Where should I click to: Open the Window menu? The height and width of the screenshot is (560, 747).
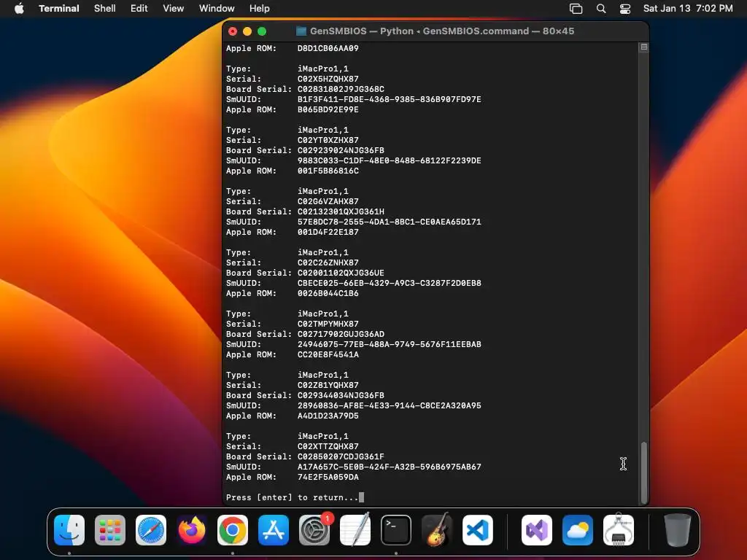click(x=217, y=9)
